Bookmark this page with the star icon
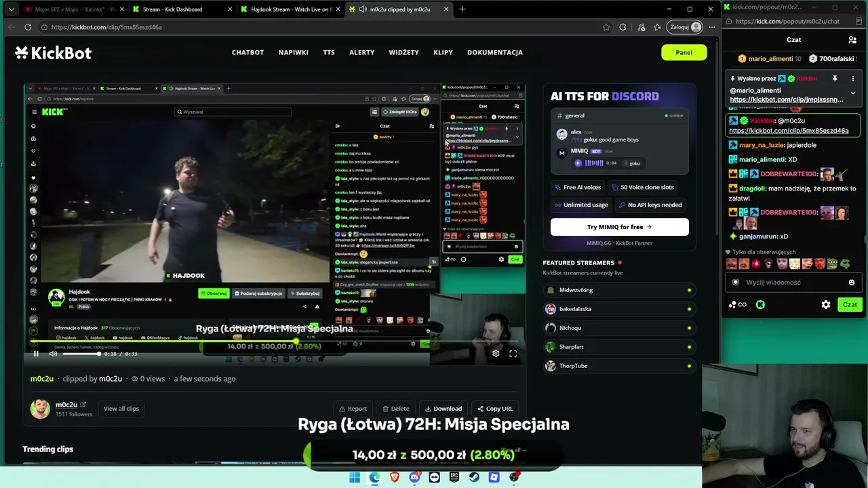This screenshot has height=488, width=868. coord(606,27)
